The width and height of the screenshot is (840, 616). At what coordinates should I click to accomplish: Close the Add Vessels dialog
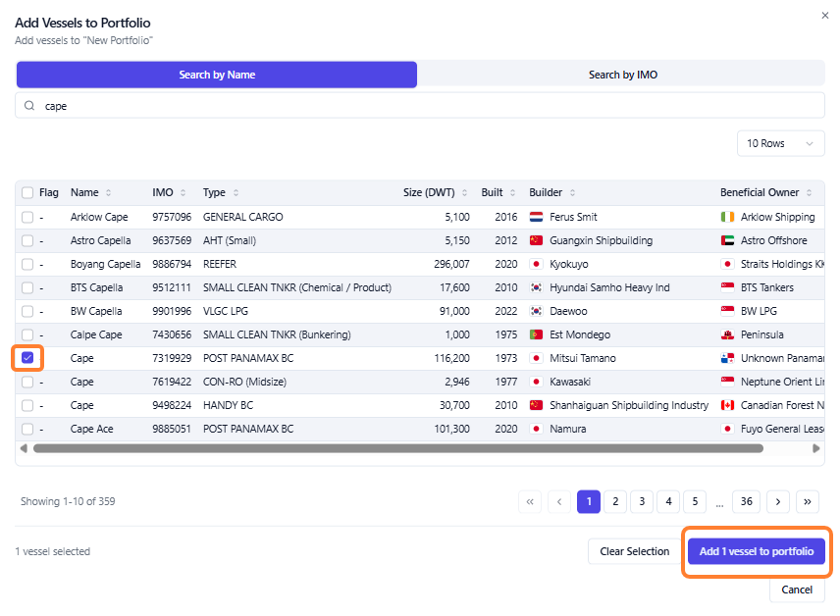[x=825, y=16]
